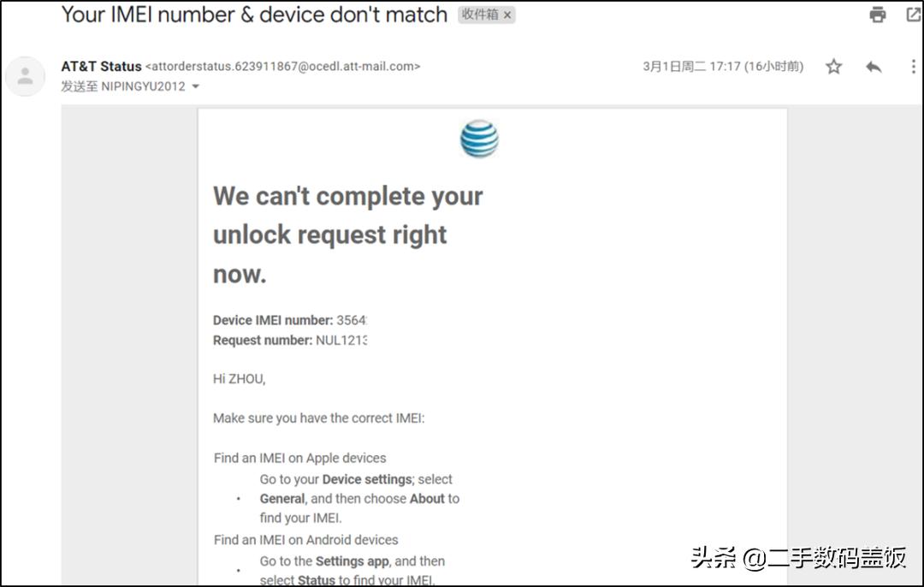This screenshot has width=924, height=587.
Task: Click "Find an IMEI on Android devices" text
Action: pos(305,540)
